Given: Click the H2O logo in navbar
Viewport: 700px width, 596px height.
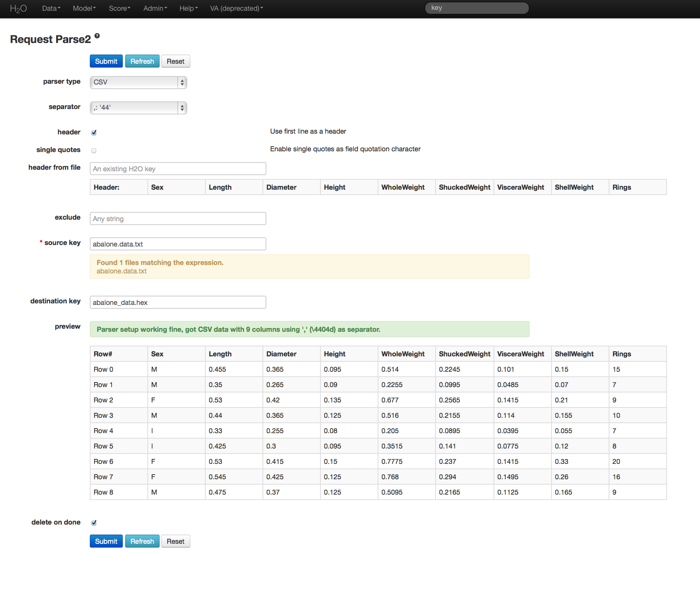Looking at the screenshot, I should tap(18, 8).
